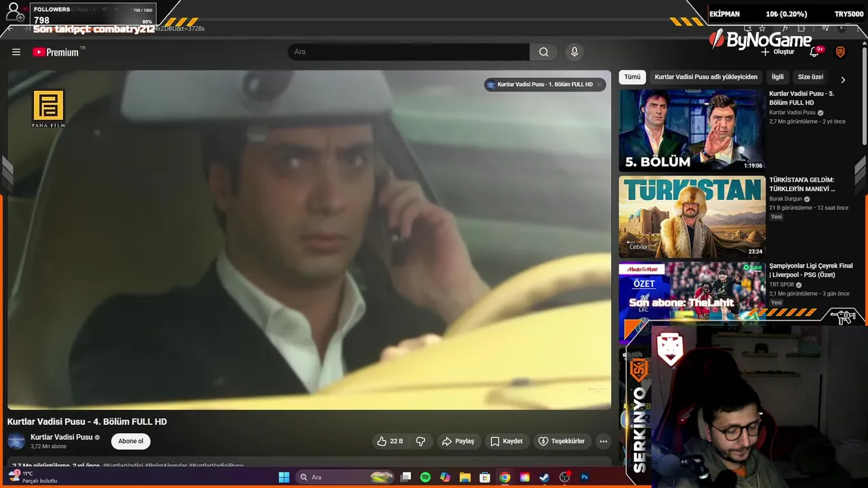Click the YouTube search magnifier button
This screenshot has height=488, width=868.
tap(544, 52)
